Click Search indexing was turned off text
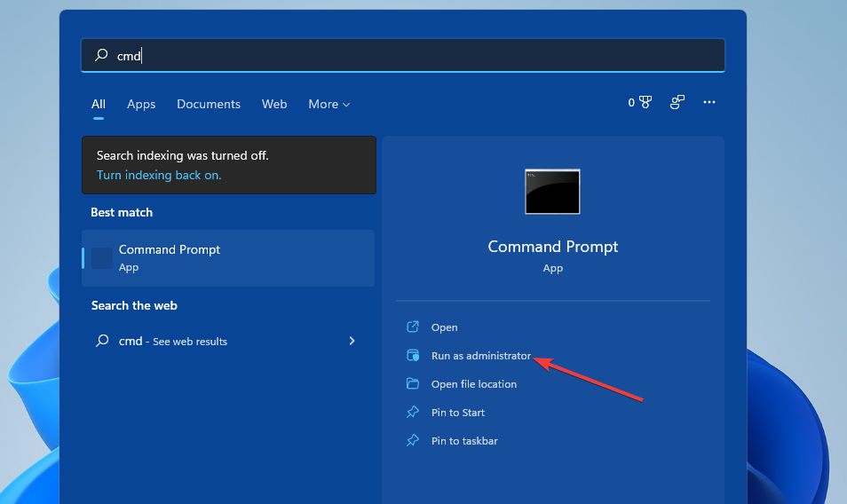 coord(183,155)
